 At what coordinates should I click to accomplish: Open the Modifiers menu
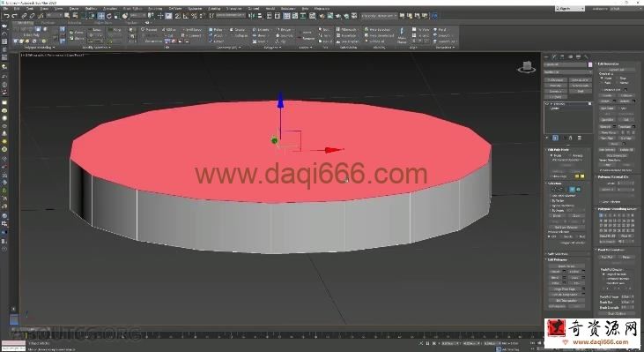coord(90,8)
